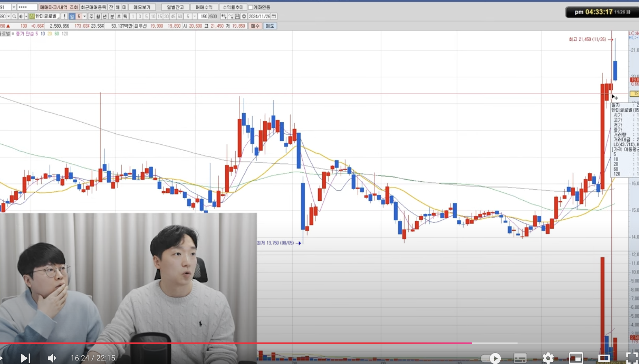Seek along the red video progress bar
Viewport: 639px width, 364px height.
[233, 343]
